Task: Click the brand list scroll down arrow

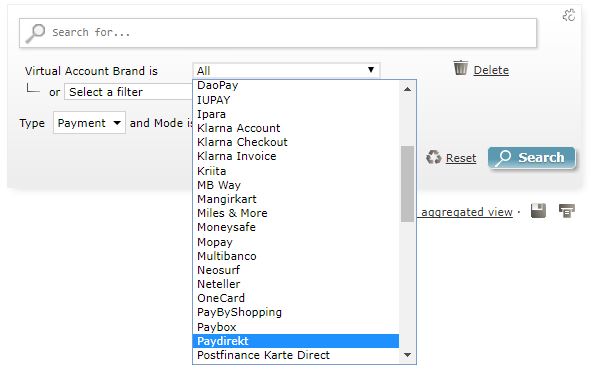Action: click(x=407, y=355)
